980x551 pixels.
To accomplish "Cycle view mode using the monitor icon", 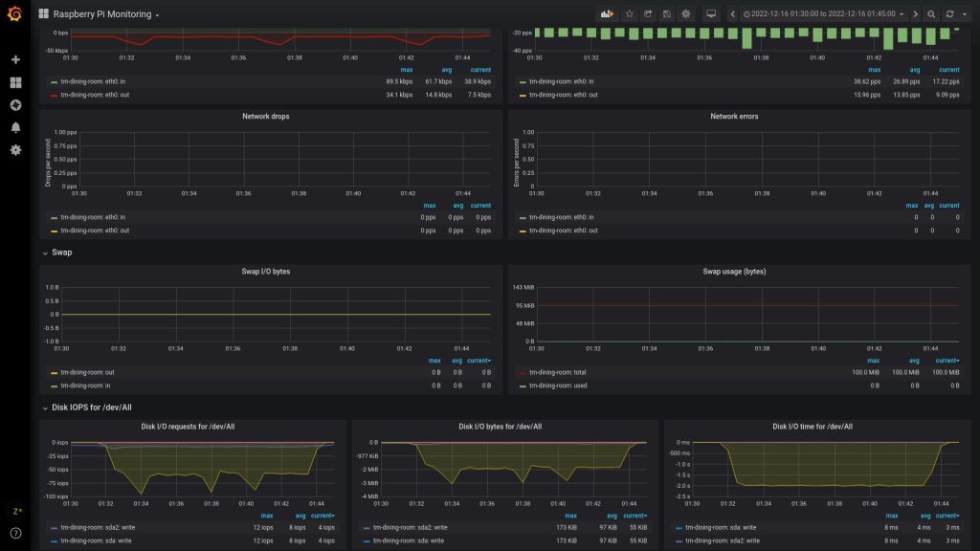I will [711, 14].
